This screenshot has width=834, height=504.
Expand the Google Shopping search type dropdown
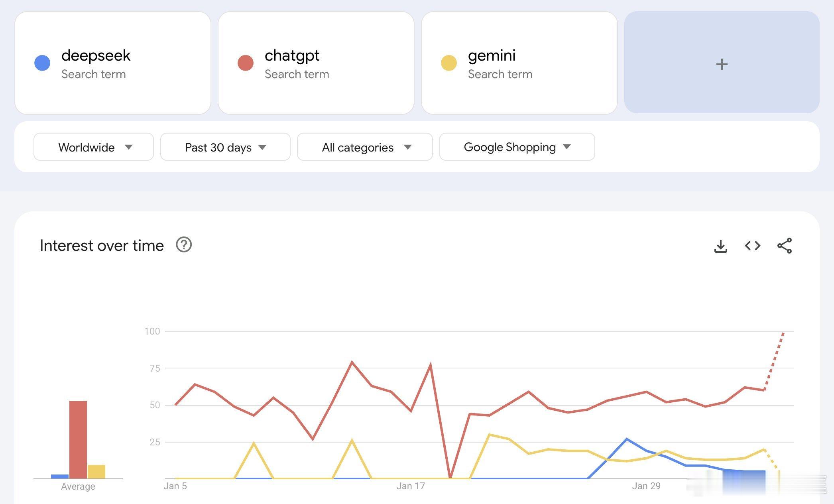pos(515,147)
